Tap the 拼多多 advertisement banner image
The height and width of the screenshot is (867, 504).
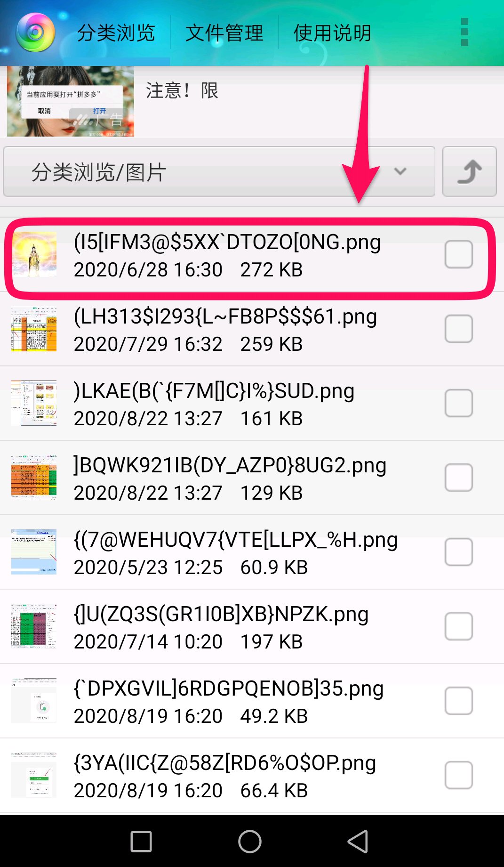71,102
